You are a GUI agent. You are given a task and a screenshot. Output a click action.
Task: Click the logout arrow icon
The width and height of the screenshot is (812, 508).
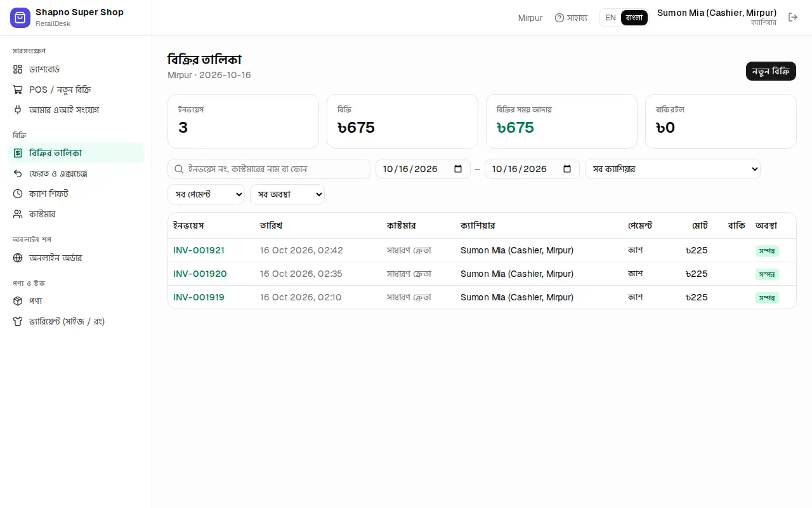pyautogui.click(x=793, y=17)
